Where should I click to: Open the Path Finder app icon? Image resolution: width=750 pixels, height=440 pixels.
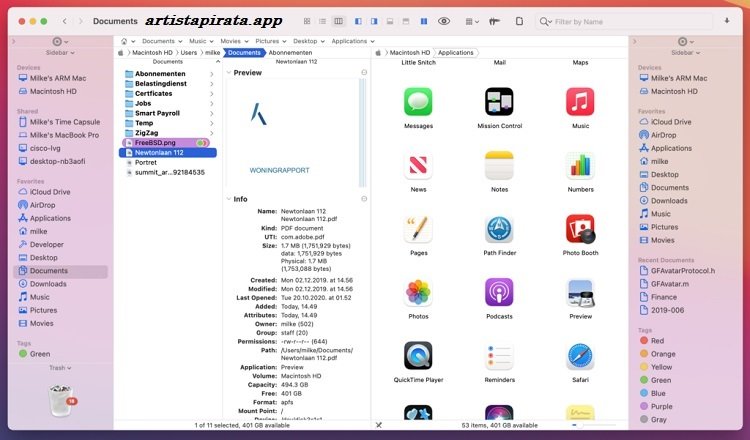pos(499,229)
